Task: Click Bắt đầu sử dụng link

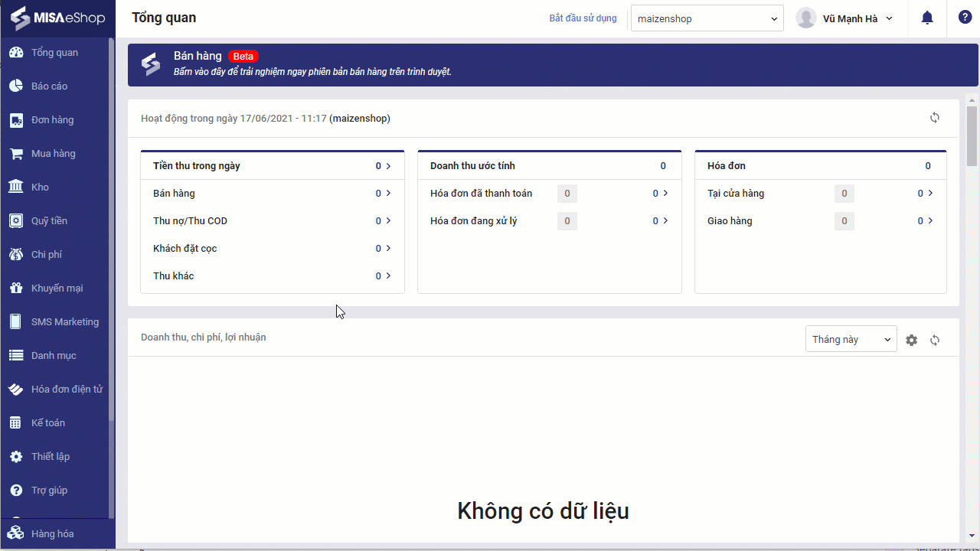Action: tap(583, 18)
